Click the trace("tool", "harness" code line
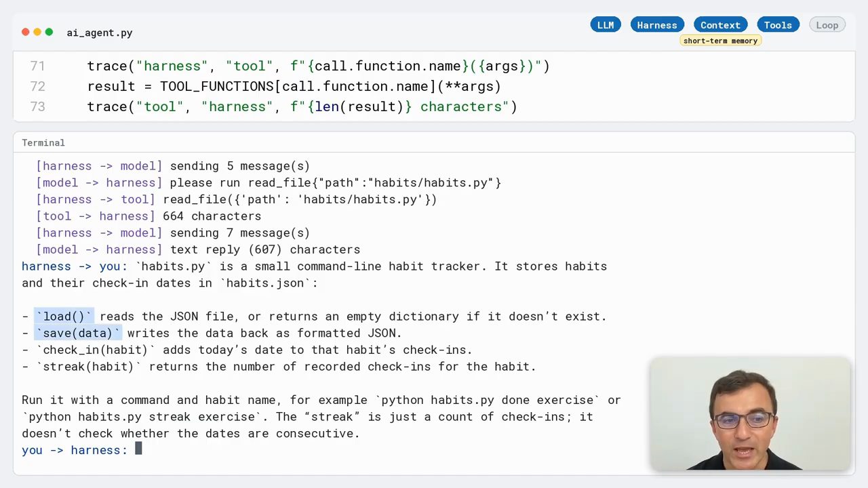 pyautogui.click(x=302, y=106)
